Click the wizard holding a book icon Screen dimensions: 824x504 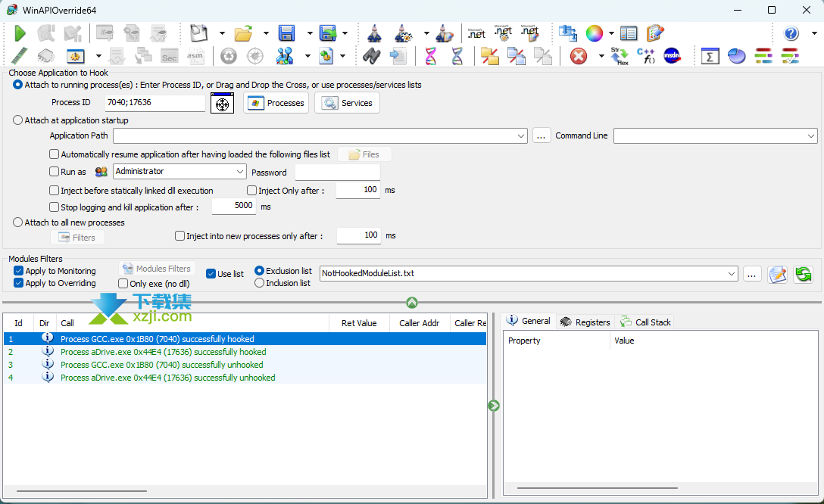[445, 33]
